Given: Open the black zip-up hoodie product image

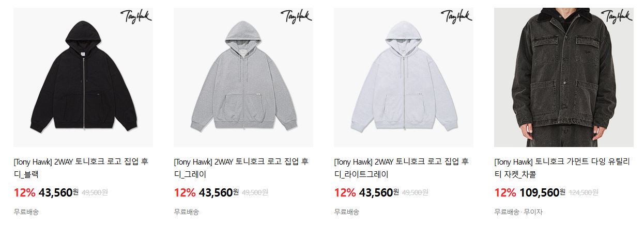Looking at the screenshot, I should [x=83, y=77].
